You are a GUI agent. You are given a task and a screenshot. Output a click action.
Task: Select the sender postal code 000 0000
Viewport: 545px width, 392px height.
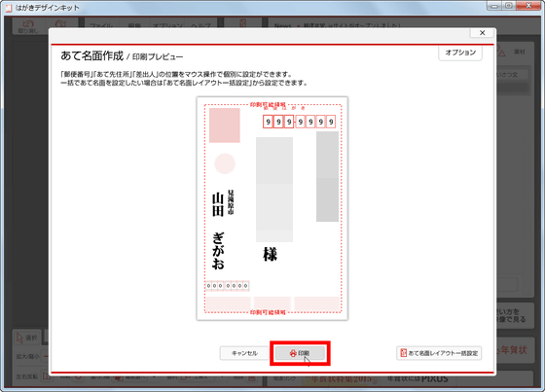click(x=228, y=286)
